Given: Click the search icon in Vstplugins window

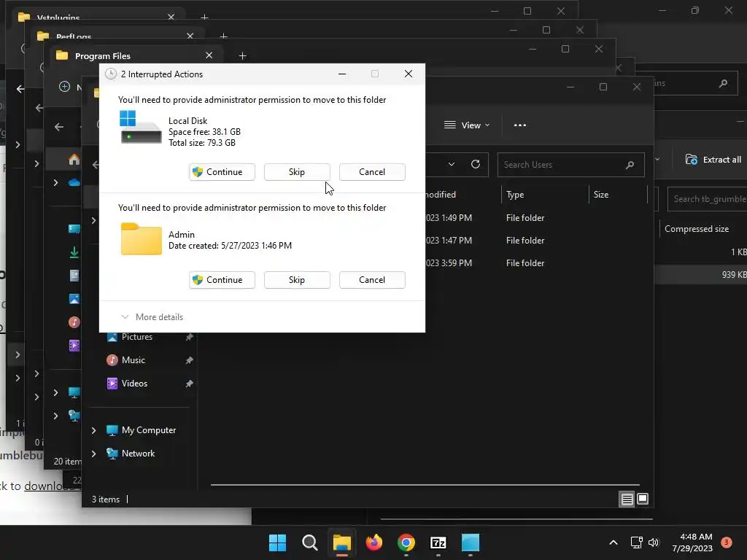Looking at the screenshot, I should [723, 83].
